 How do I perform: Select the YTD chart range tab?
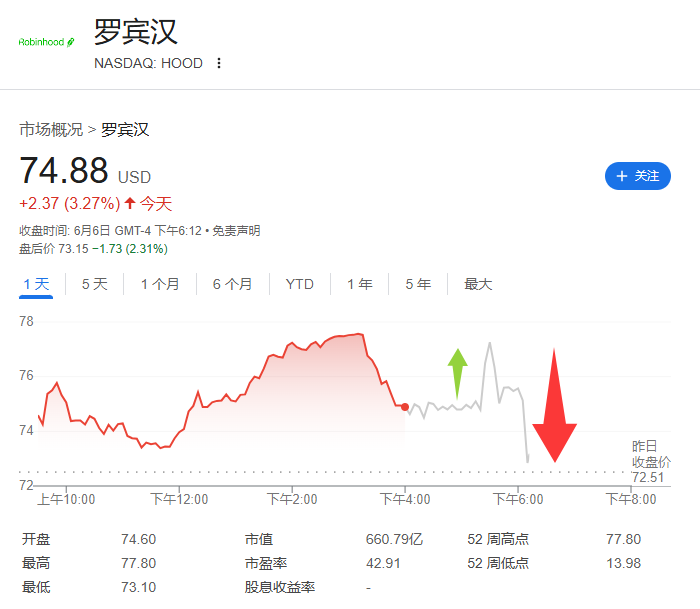pyautogui.click(x=300, y=284)
